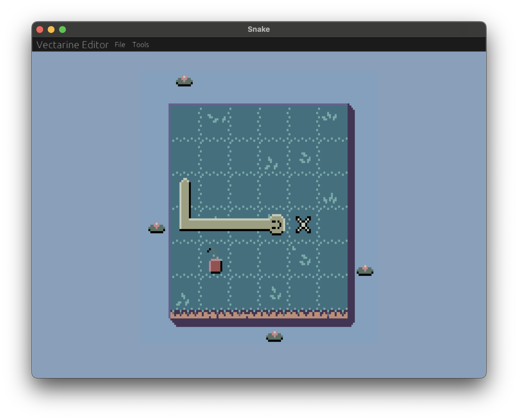The width and height of the screenshot is (518, 420).
Task: Close the Snake window
Action: pyautogui.click(x=40, y=30)
